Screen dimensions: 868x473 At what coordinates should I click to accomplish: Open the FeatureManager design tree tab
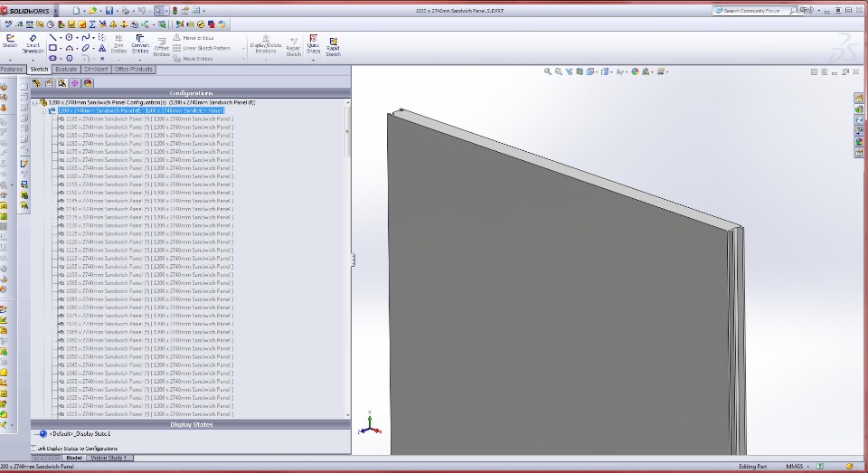(x=36, y=83)
